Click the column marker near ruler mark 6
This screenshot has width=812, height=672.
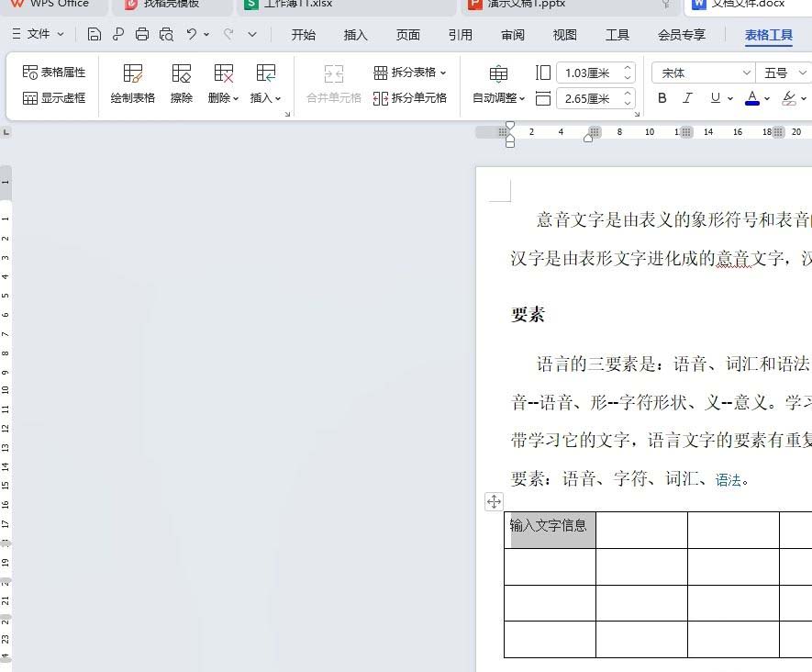coord(595,132)
